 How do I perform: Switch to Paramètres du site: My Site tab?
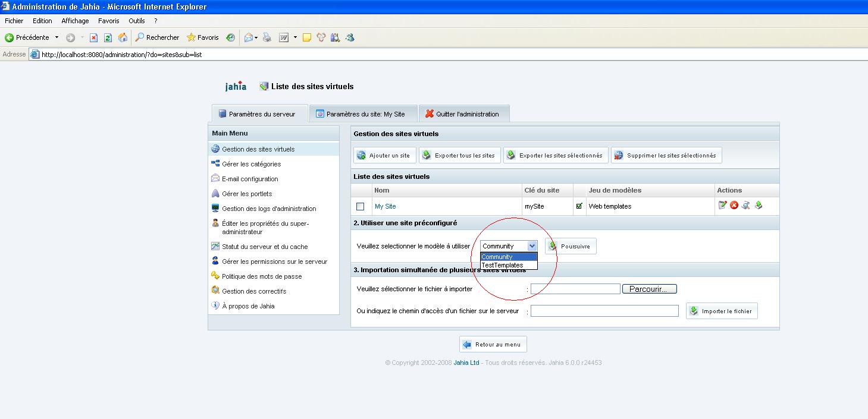(x=364, y=114)
